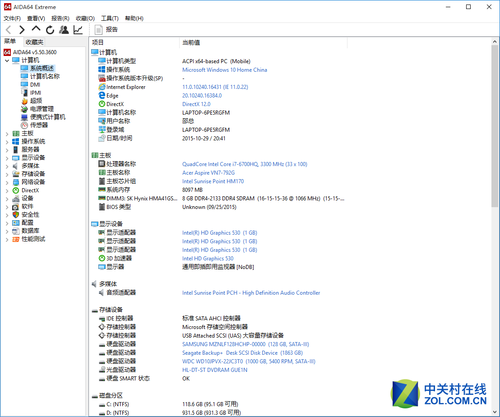500x417 pixels.
Task: Open WDC WD10JPVX disk link
Action: 248,361
